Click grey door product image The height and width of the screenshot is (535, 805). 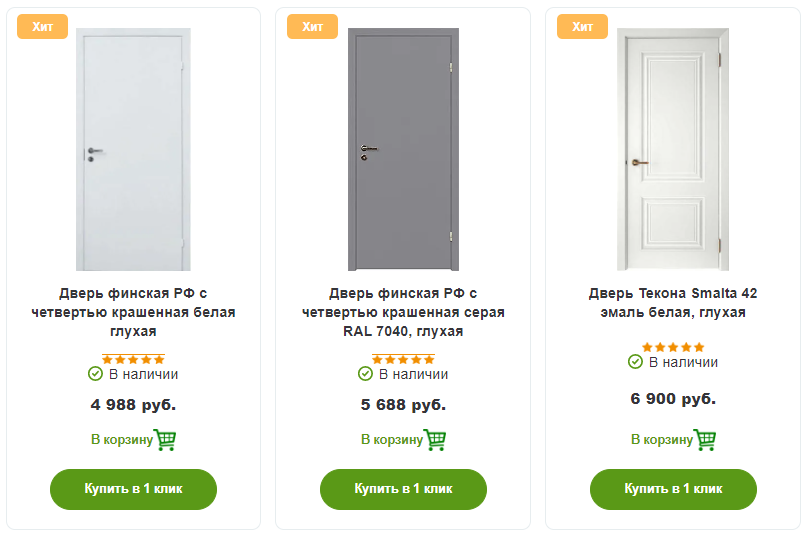tap(403, 150)
